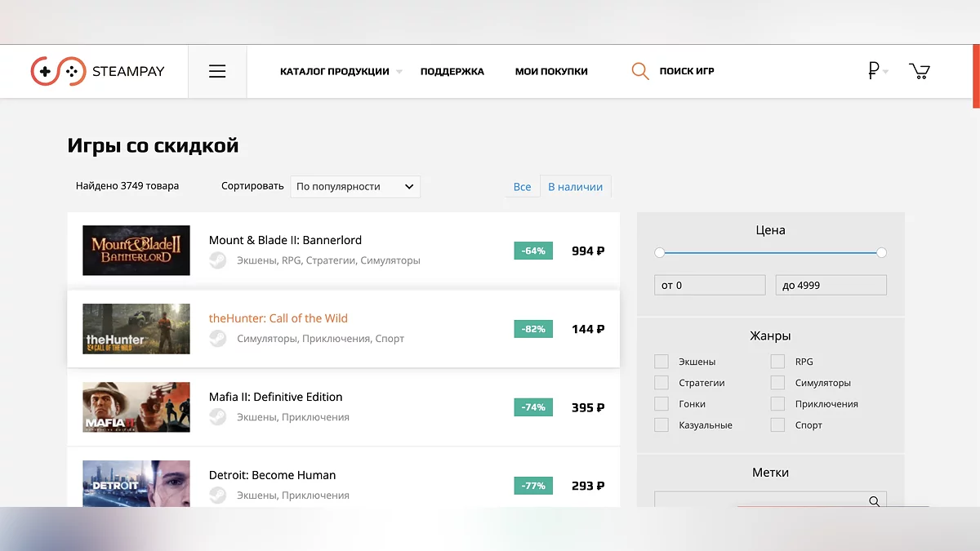
Task: Click the minimum price field от 0
Action: coord(710,285)
